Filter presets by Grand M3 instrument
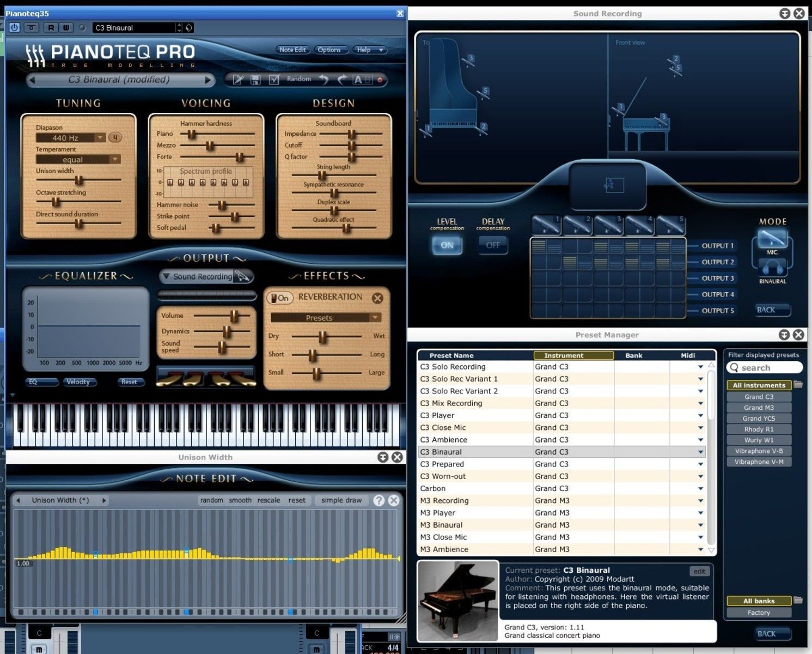This screenshot has height=654, width=812. tap(759, 408)
